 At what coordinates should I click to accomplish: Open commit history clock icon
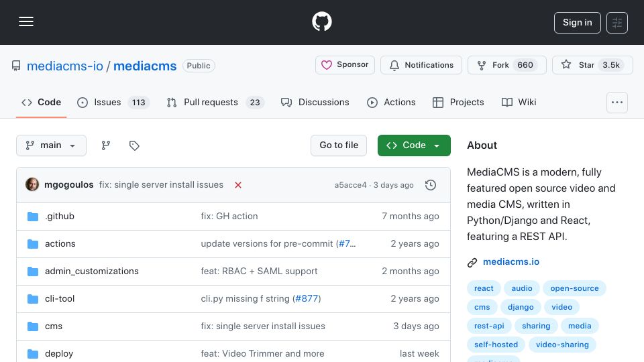point(431,185)
